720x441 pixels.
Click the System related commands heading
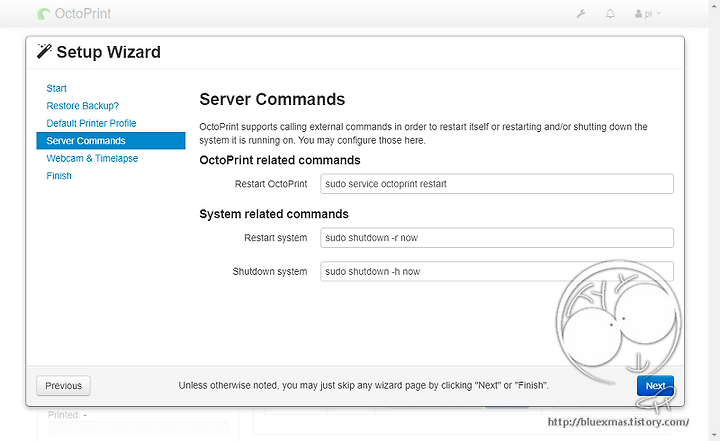pyautogui.click(x=274, y=214)
